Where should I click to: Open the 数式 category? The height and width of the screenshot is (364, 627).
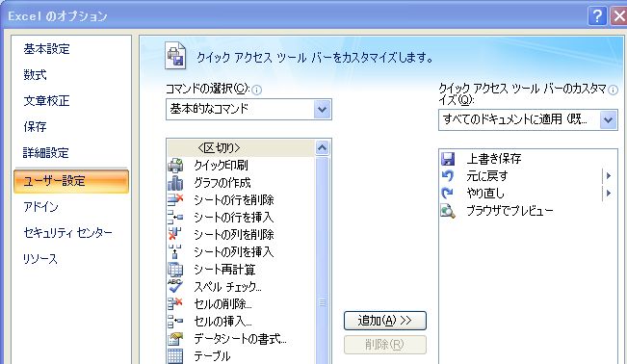click(36, 75)
